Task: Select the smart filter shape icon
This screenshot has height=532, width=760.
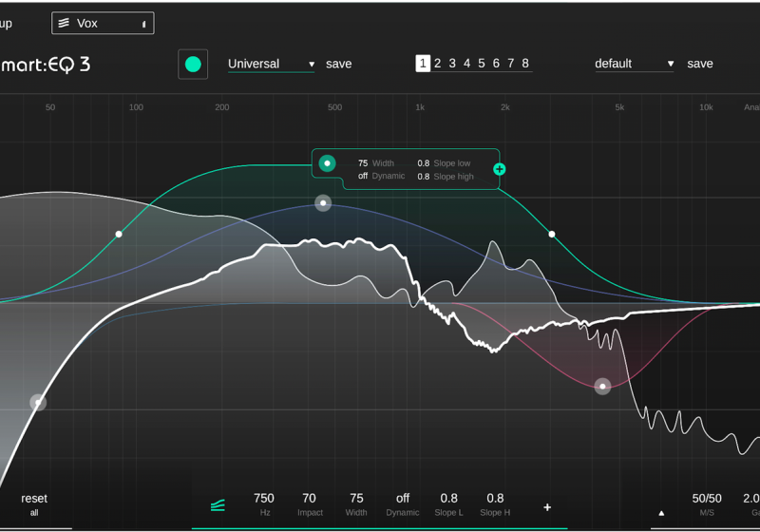Action: pos(218,505)
